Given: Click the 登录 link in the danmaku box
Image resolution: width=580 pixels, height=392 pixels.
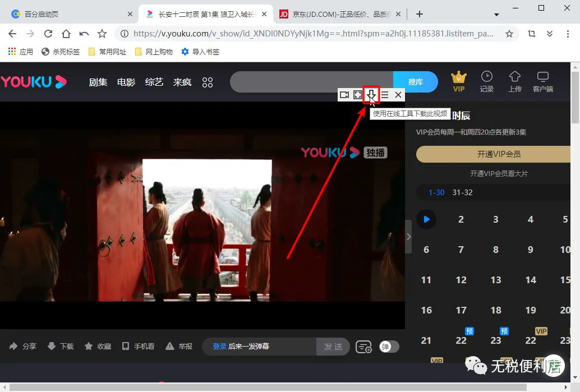Looking at the screenshot, I should coord(219,346).
